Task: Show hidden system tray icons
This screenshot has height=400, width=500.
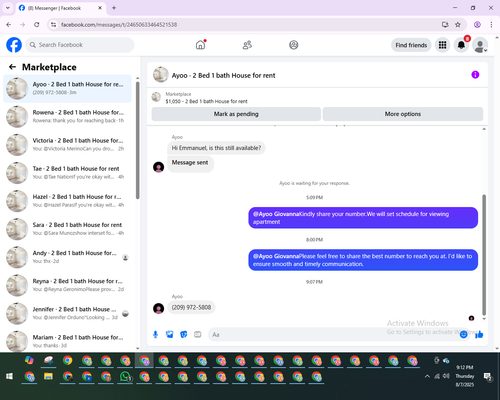Action: (427, 376)
